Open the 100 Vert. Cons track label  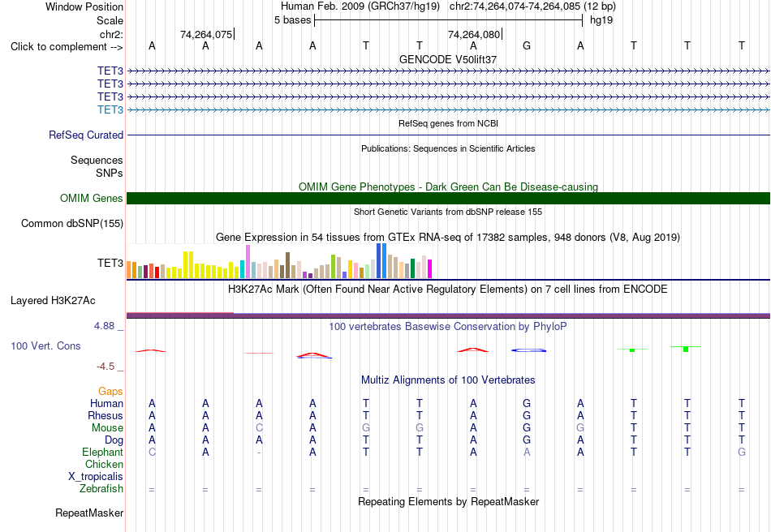(45, 345)
